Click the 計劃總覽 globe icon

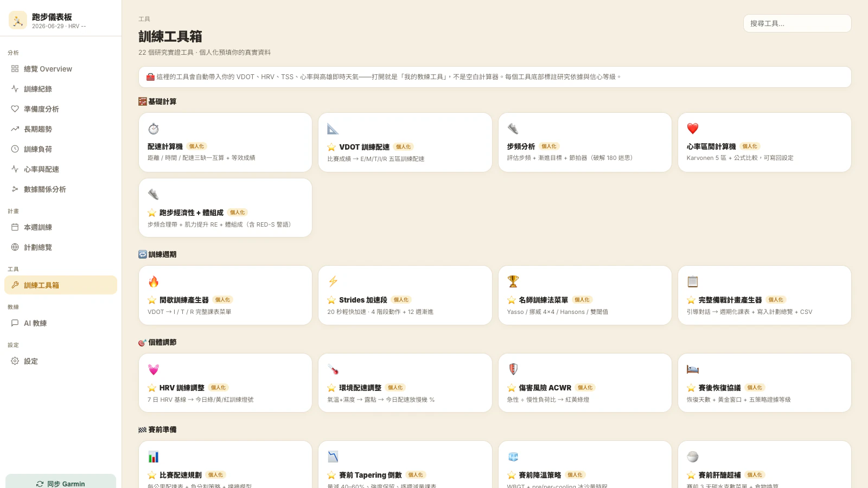pyautogui.click(x=15, y=247)
